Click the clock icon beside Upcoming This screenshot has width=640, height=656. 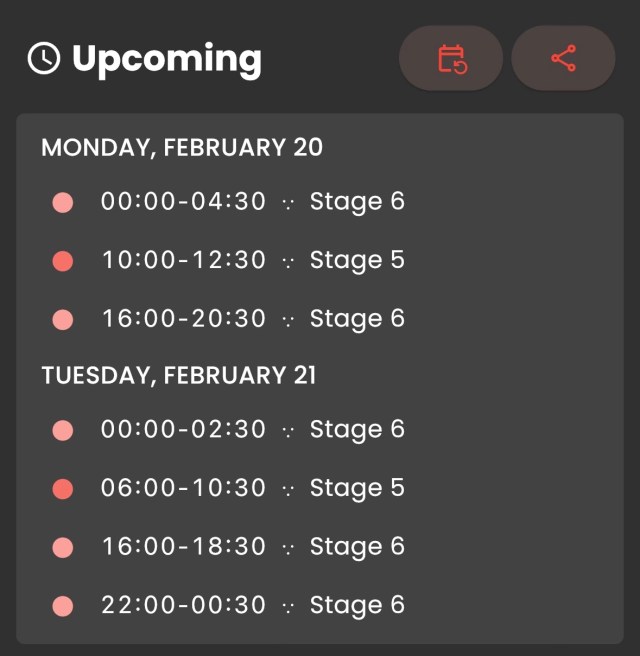(x=43, y=59)
